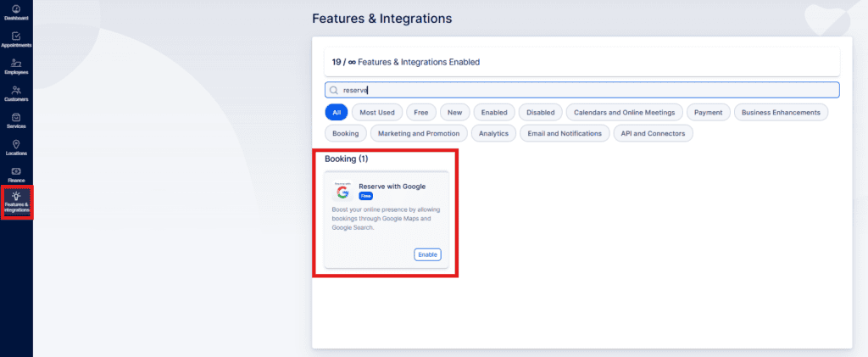The height and width of the screenshot is (357, 868).
Task: Enable Reserve with Google
Action: [x=427, y=254]
